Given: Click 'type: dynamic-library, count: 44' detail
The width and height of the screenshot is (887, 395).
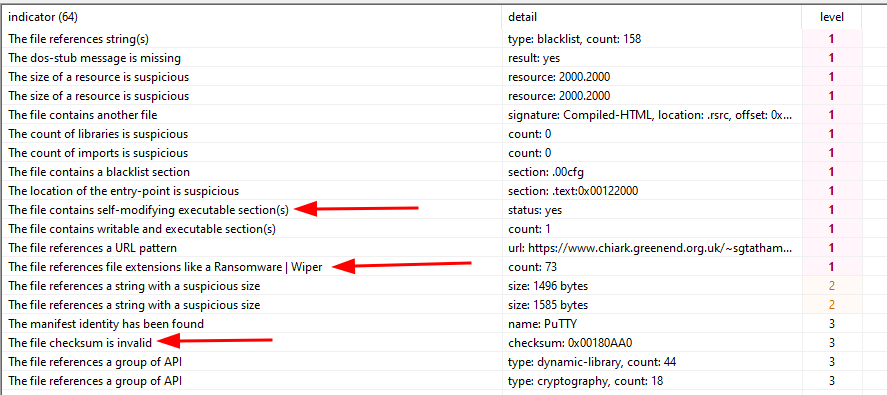Looking at the screenshot, I should (x=592, y=362).
